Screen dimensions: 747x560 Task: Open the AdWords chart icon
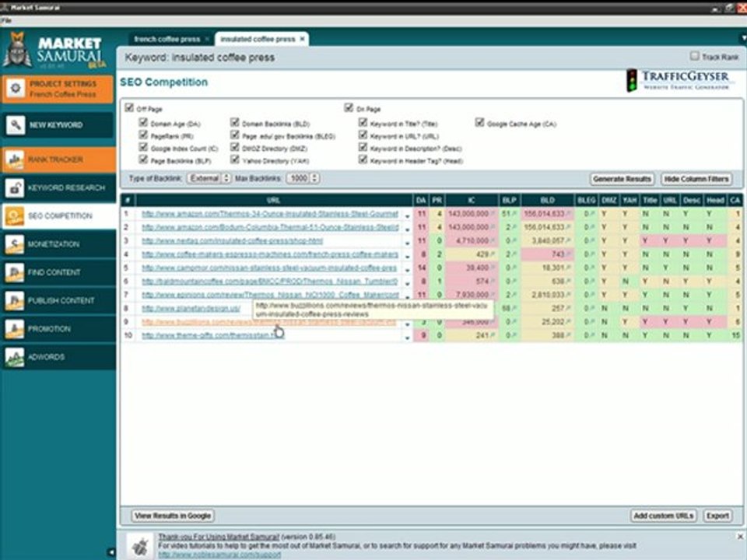tap(15, 357)
